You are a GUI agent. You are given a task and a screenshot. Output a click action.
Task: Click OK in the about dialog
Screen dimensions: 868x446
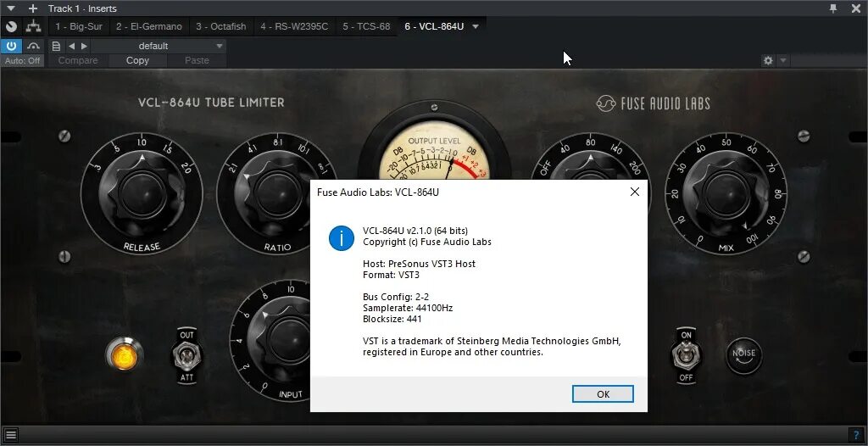click(603, 394)
